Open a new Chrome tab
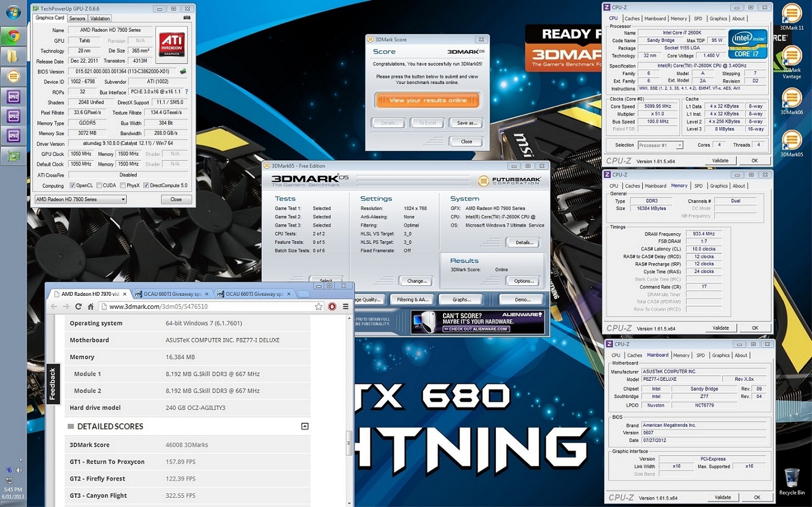This screenshot has height=507, width=812. (x=303, y=294)
